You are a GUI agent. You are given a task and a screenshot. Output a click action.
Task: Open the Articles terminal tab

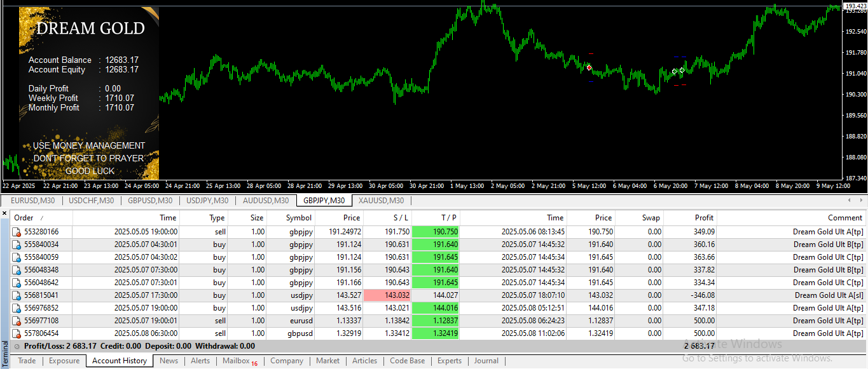click(364, 361)
